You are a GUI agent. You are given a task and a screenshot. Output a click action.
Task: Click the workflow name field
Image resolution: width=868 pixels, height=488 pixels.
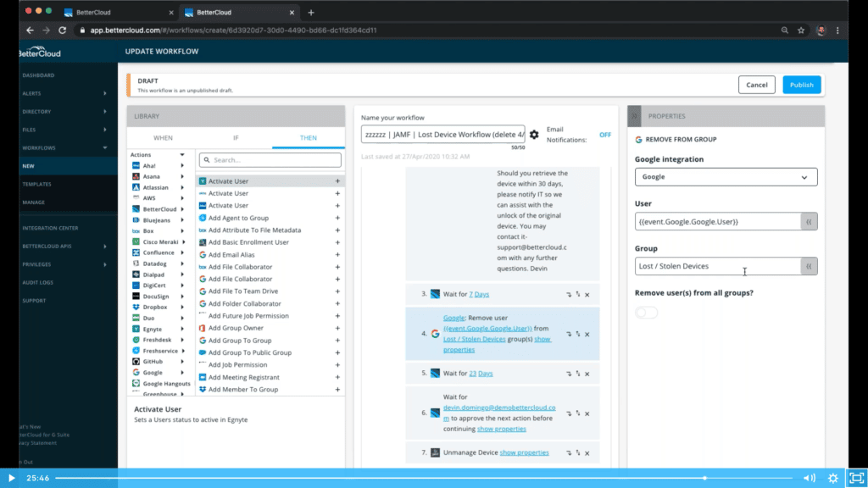[x=442, y=135]
